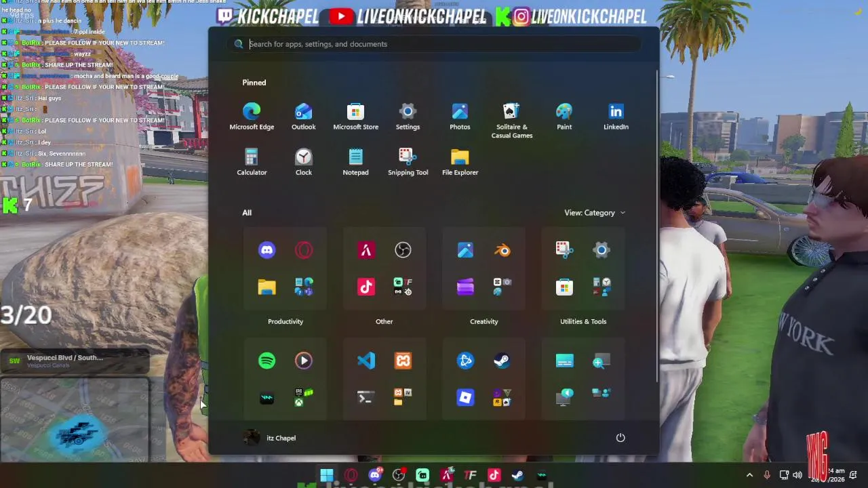This screenshot has width=868, height=488.
Task: Click the microphone icon in system tray
Action: click(x=767, y=475)
